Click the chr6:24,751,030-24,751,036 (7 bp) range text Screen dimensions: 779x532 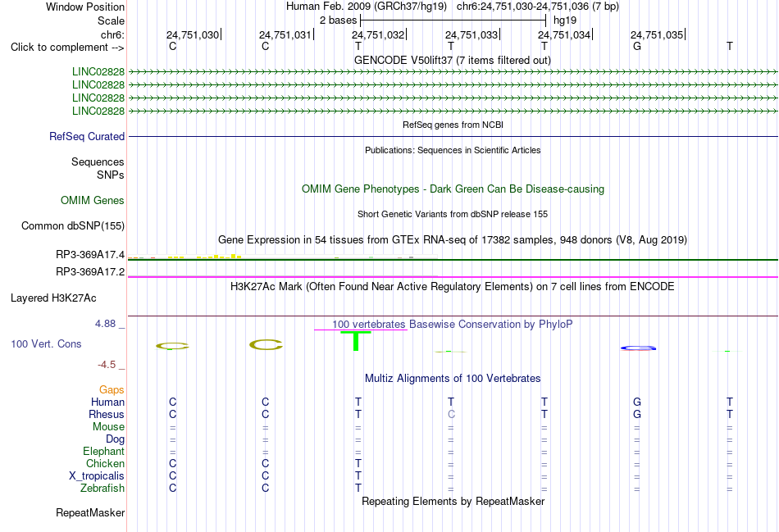click(x=538, y=7)
